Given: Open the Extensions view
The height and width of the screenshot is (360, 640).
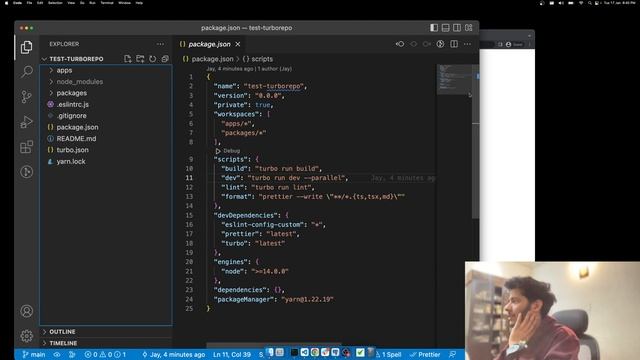Looking at the screenshot, I should click(x=27, y=147).
